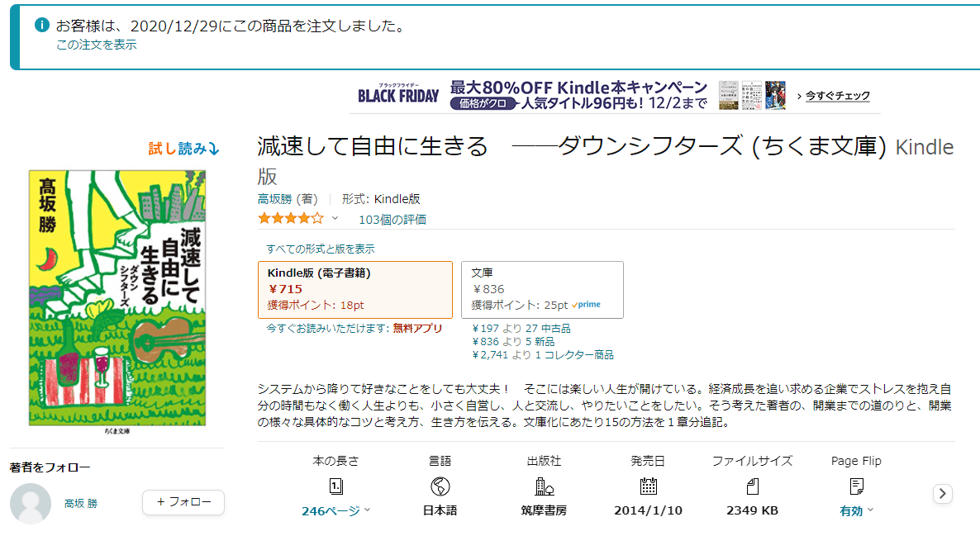Follow the author with + フォロー button
This screenshot has width=980, height=536.
[x=183, y=502]
